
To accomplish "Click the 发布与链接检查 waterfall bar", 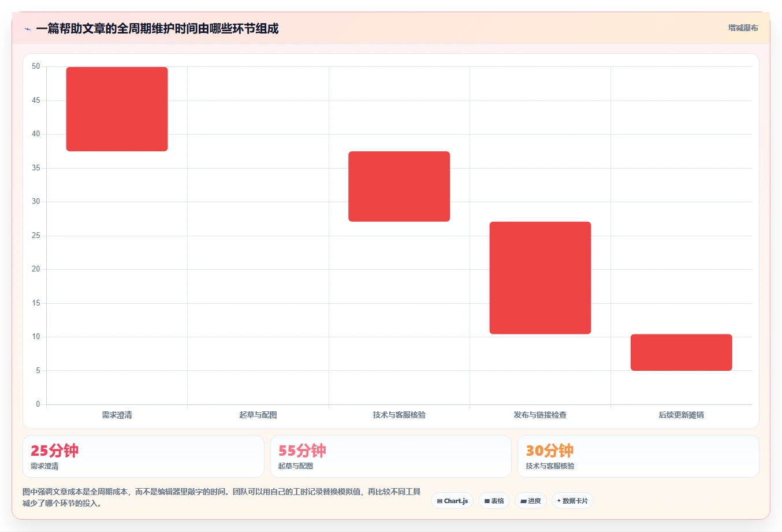I will (540, 278).
